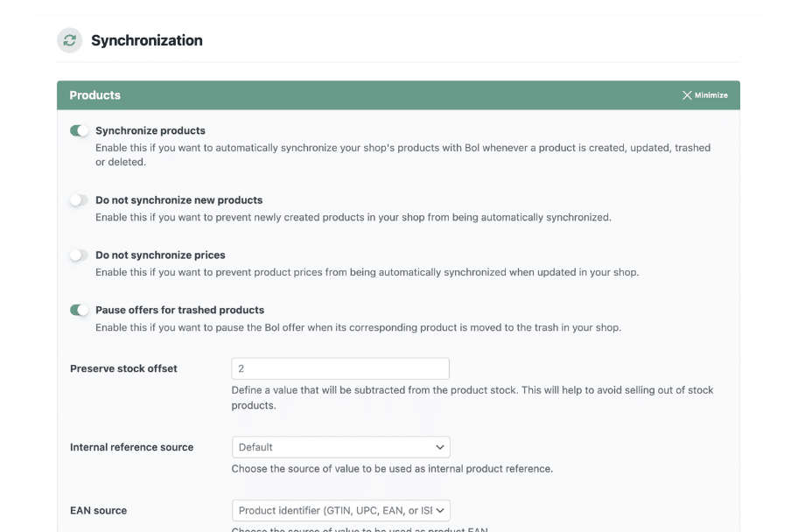Screen dimensions: 798x532
Task: Enable the Do not synchronize new products toggle
Action: (x=77, y=199)
